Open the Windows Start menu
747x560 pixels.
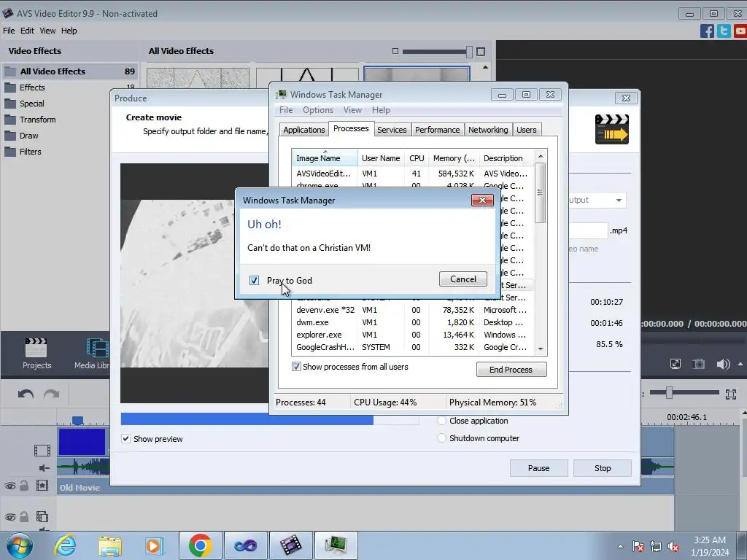tap(18, 545)
